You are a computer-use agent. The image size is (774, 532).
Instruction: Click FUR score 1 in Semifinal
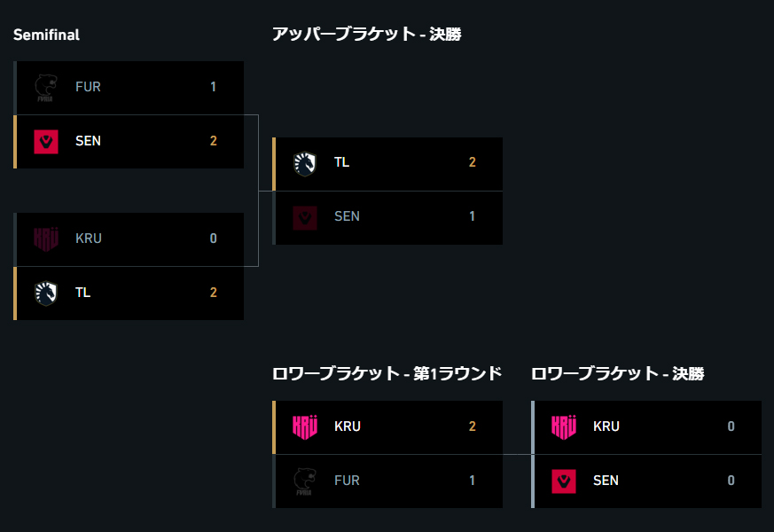(214, 87)
